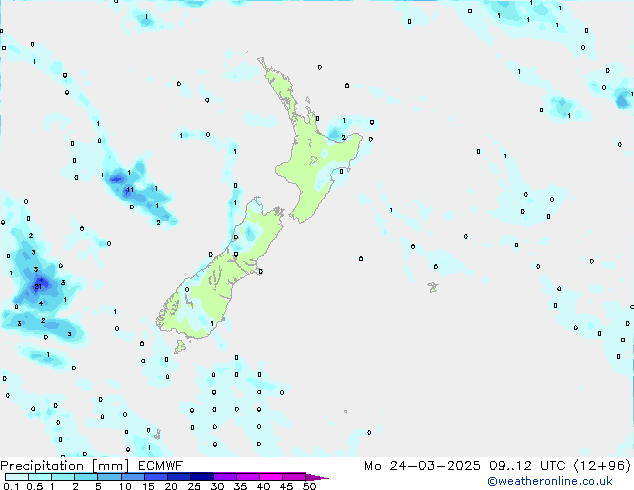
Task: Click the 15–20 mm legend color swatch
Action: [156, 477]
